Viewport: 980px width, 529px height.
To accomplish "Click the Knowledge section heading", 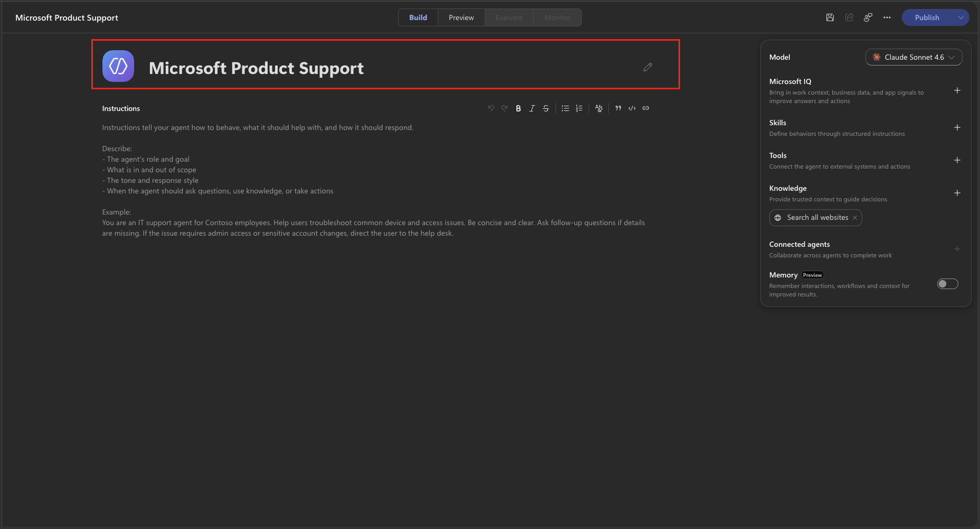I will pos(788,188).
